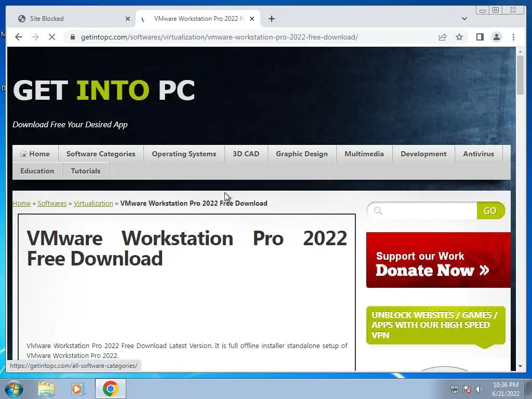The width and height of the screenshot is (532, 399).
Task: Switch to VMware Workstation Pro 2022 tab
Action: pyautogui.click(x=198, y=19)
